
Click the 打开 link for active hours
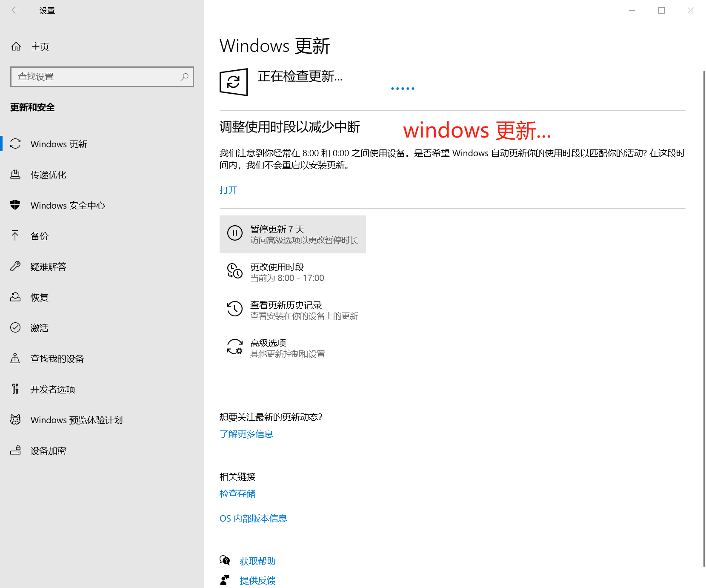(x=229, y=190)
